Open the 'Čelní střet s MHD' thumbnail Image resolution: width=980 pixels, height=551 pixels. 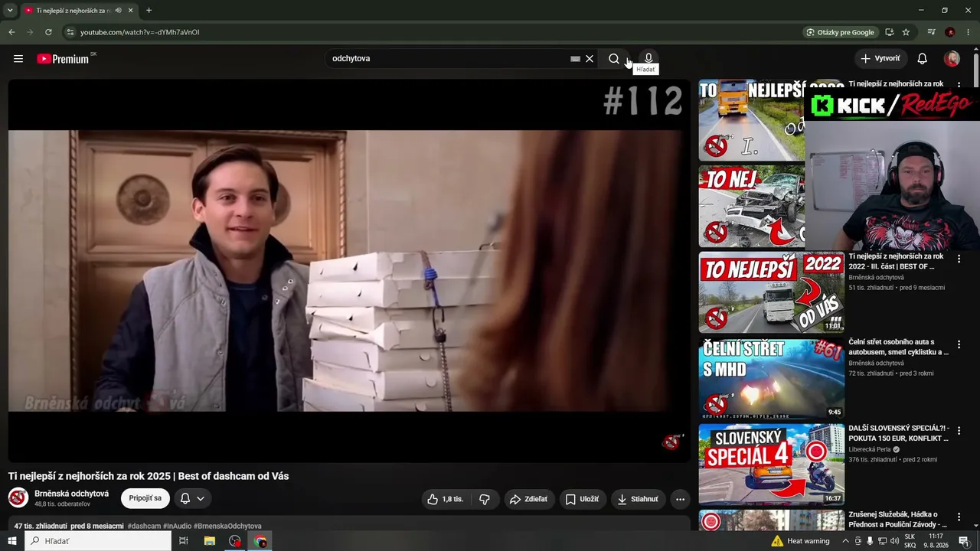[771, 378]
